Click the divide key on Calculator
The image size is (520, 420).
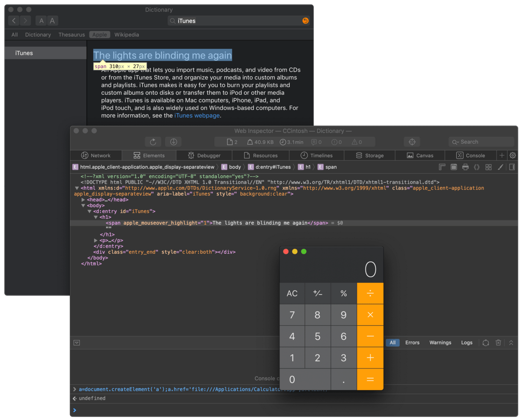[370, 294]
